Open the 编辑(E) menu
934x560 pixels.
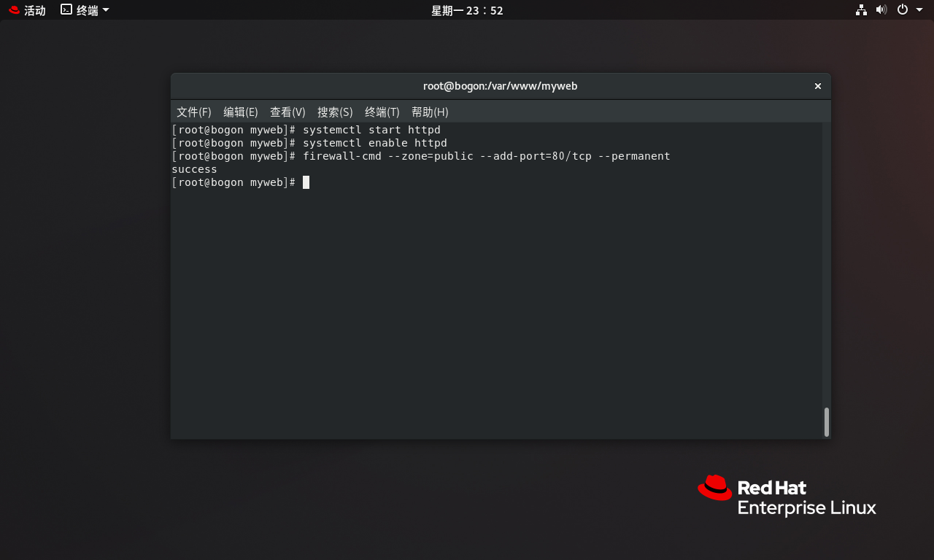240,112
